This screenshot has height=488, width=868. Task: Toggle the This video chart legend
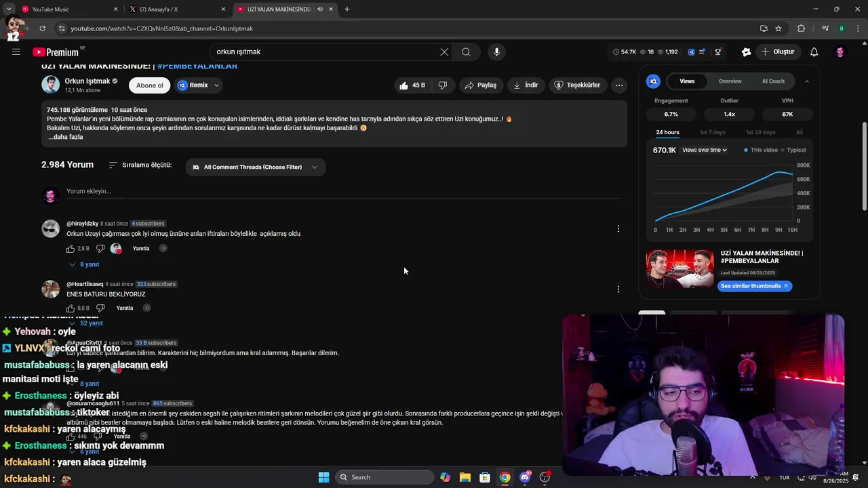point(761,150)
